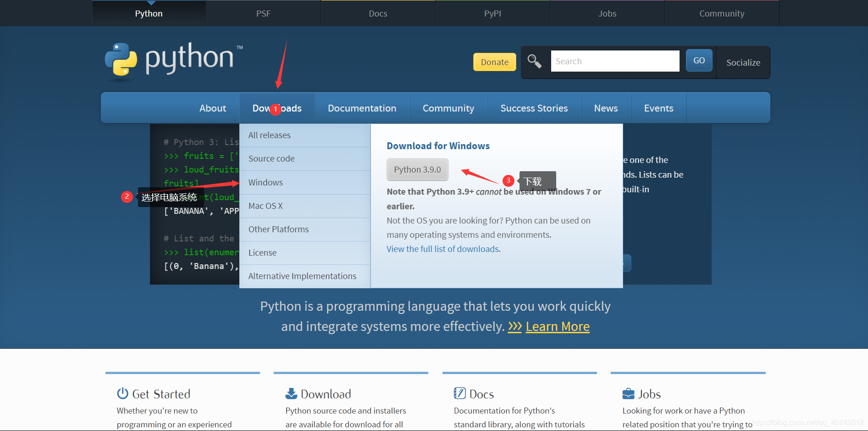Click the GO search button
Viewport: 868px width, 431px height.
click(x=699, y=61)
